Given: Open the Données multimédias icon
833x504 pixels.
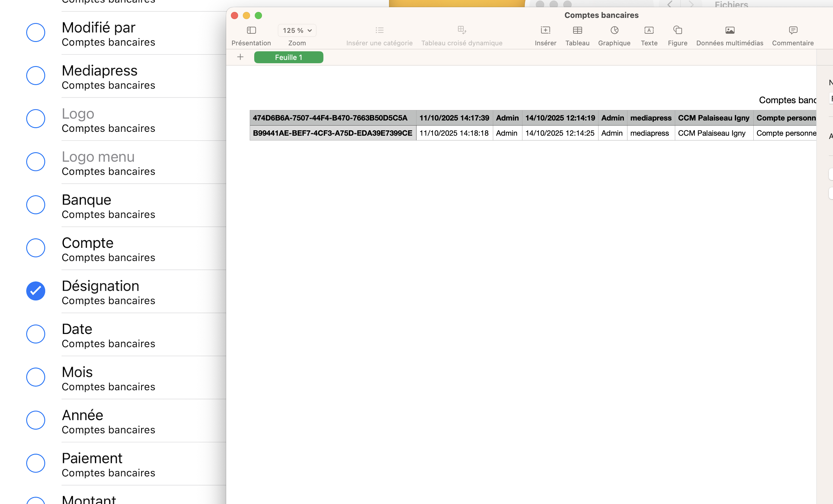Looking at the screenshot, I should [729, 30].
